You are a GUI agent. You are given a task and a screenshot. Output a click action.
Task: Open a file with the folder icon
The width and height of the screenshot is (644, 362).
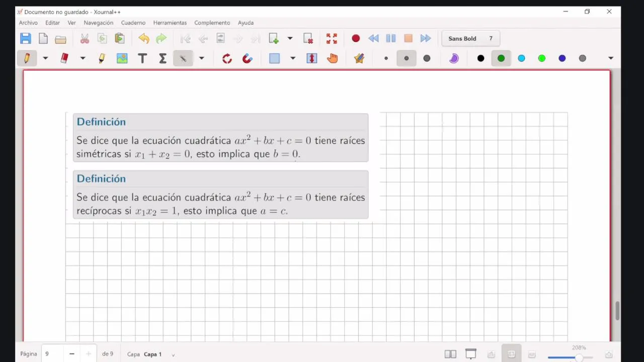click(x=60, y=39)
